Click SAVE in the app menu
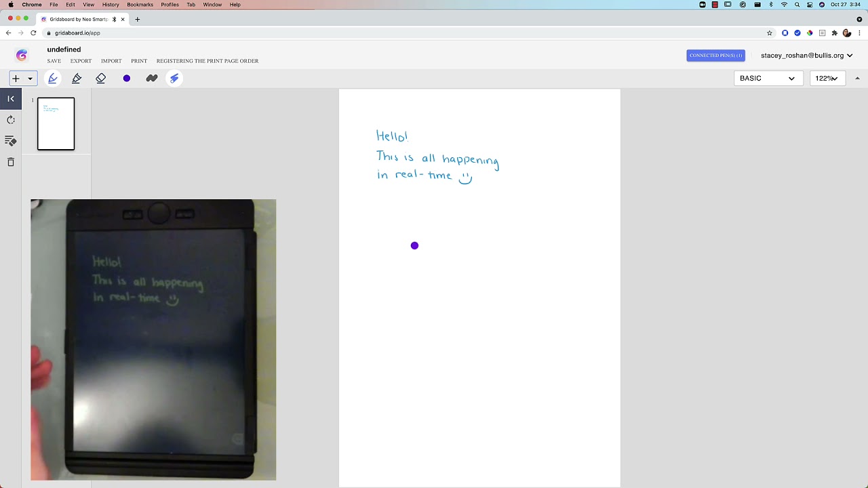Screen dimensions: 868x488 click(54, 61)
